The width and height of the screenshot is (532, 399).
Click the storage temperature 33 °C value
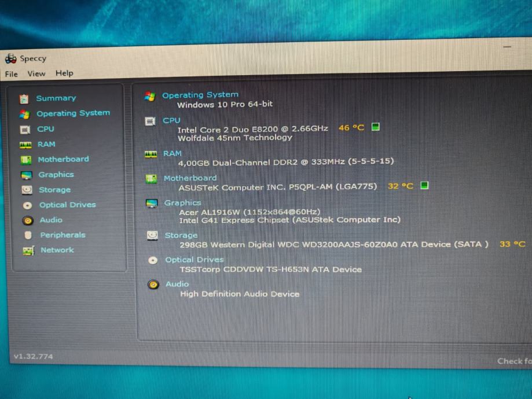tap(512, 244)
